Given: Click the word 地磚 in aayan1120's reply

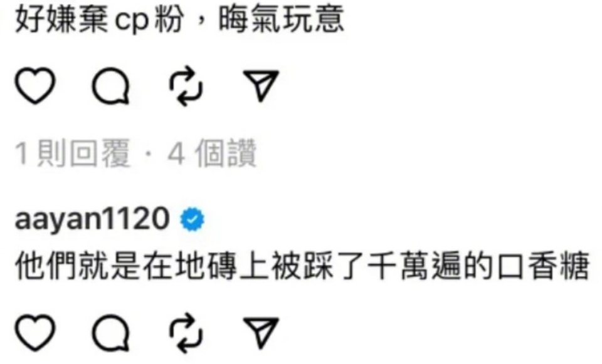Looking at the screenshot, I should coord(206,266).
